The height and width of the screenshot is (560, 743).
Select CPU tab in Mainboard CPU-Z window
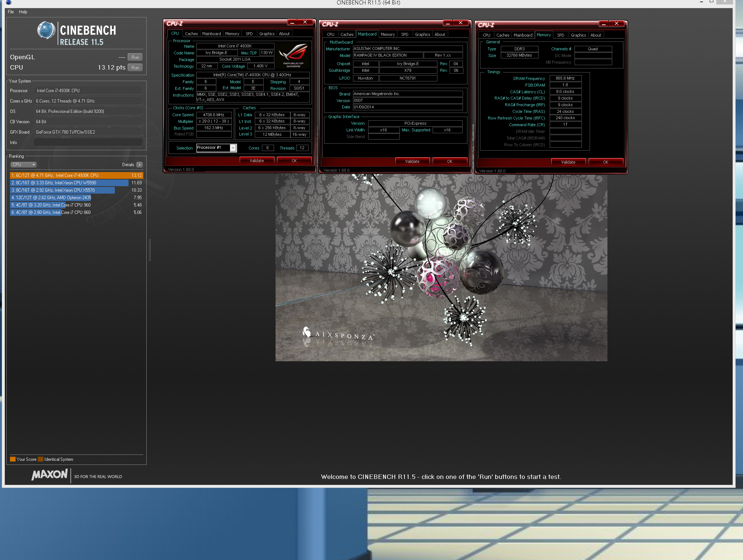tap(330, 34)
